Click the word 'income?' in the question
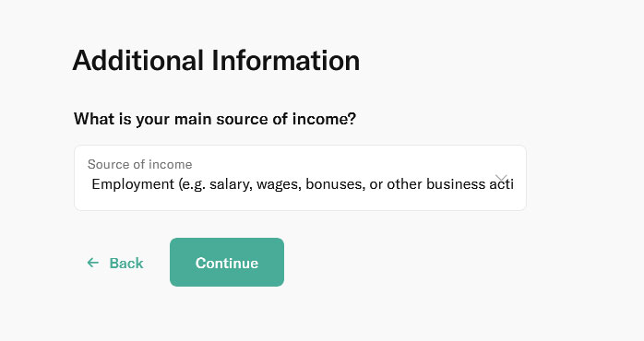This screenshot has width=644, height=341. click(x=324, y=119)
